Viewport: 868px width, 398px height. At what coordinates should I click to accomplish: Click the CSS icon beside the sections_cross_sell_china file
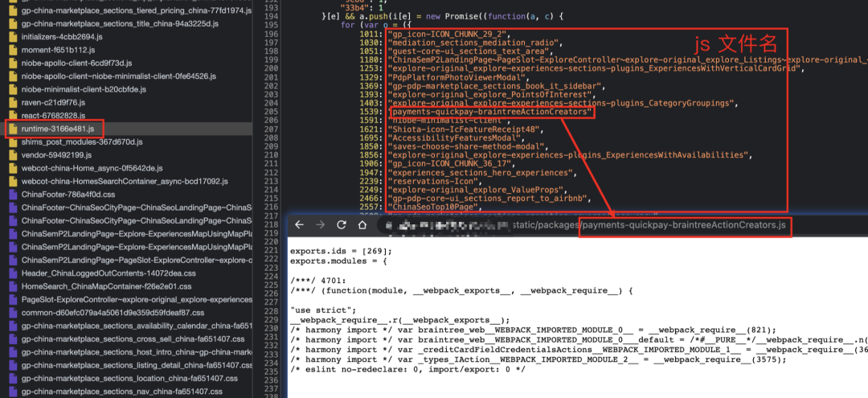pos(13,339)
